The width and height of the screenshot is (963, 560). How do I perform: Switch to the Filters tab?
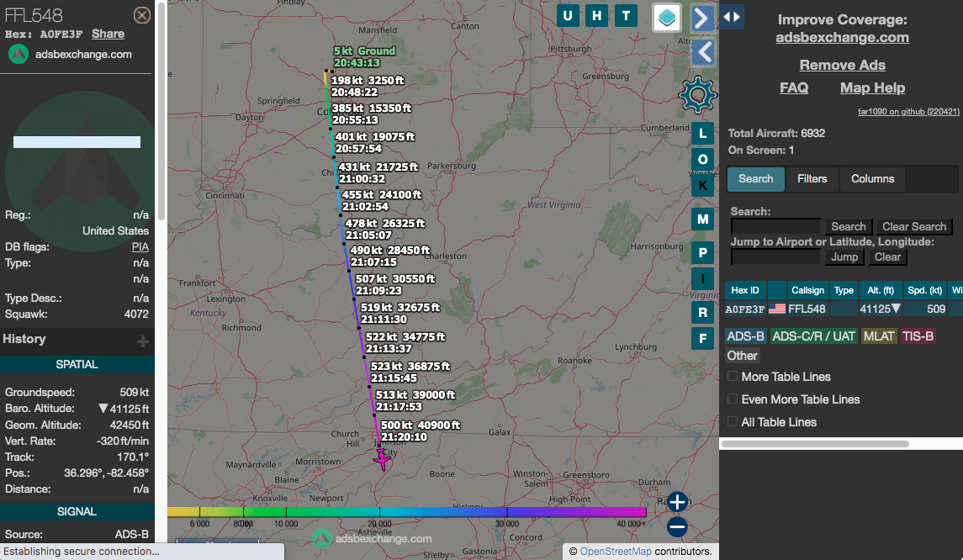(x=812, y=179)
